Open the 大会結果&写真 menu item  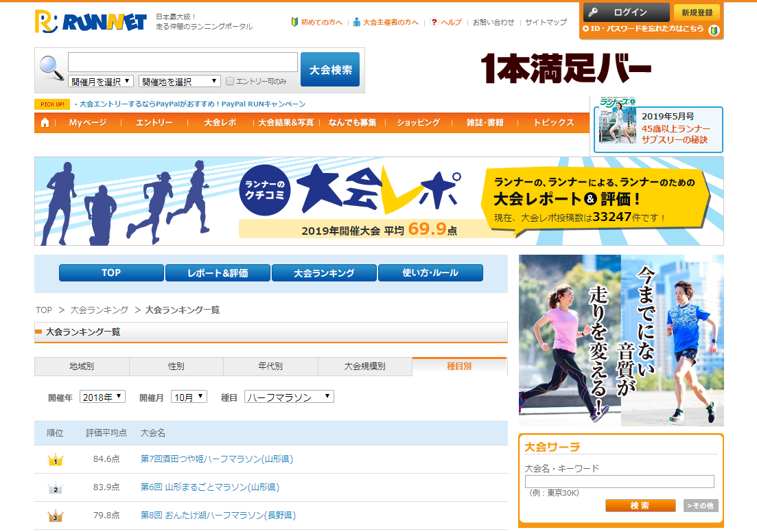[286, 123]
